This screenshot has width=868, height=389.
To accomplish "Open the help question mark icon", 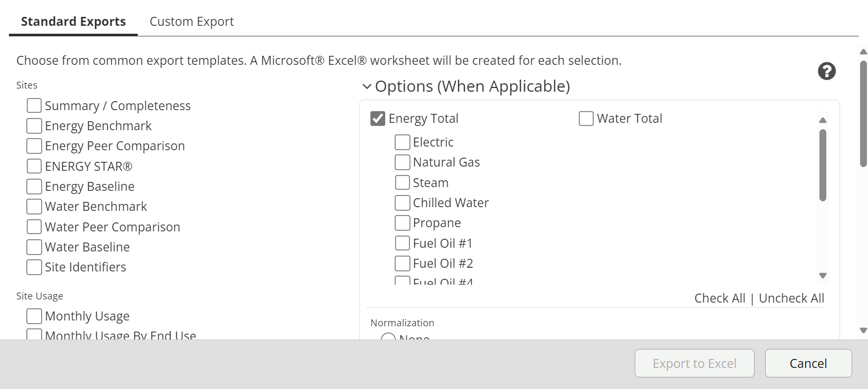I will [826, 71].
